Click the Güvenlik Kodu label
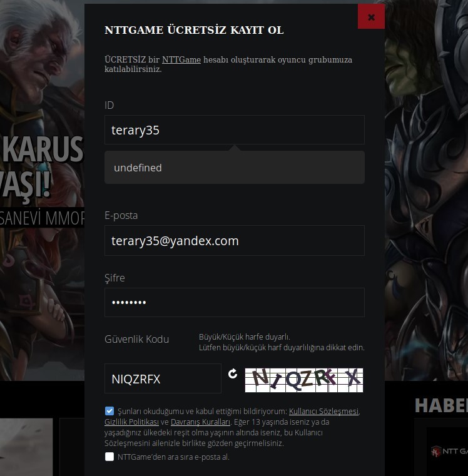 click(136, 339)
